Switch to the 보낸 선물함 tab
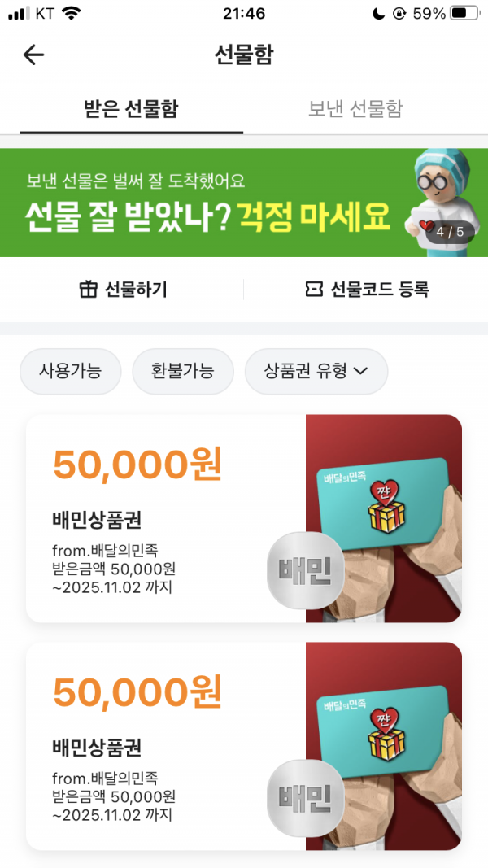Viewport: 488px width, 868px height. 355,108
